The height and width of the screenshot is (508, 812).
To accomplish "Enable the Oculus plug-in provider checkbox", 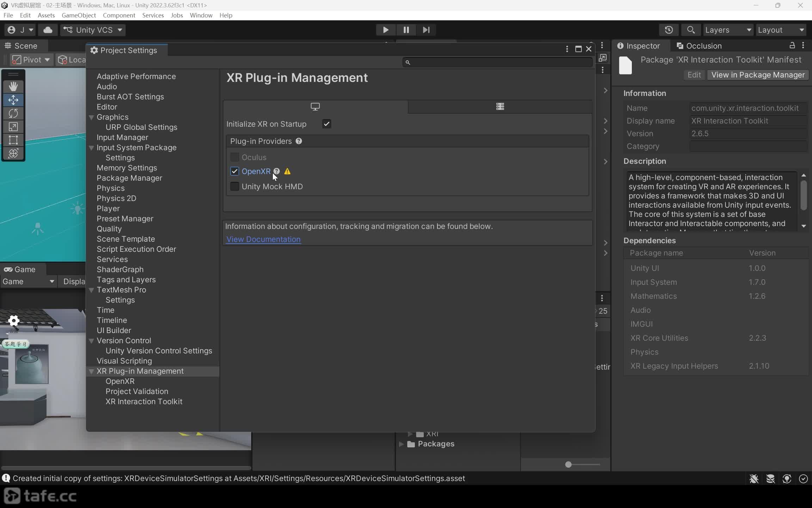I will pos(234,157).
